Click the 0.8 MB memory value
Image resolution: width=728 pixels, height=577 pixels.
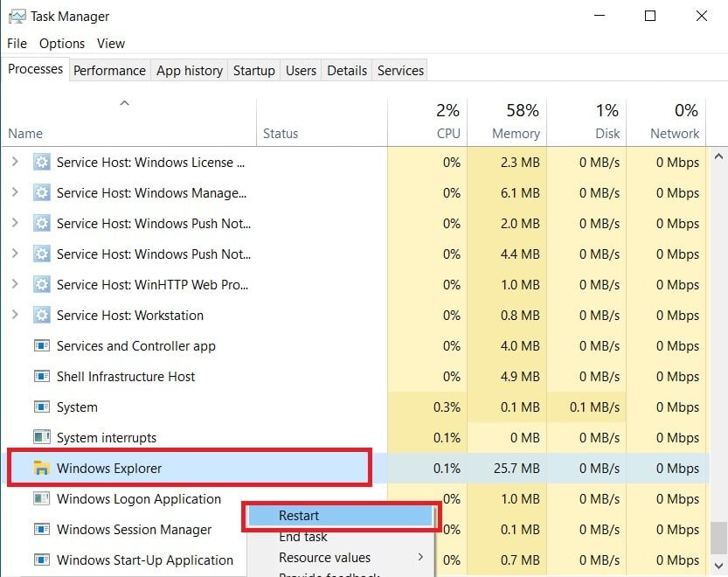[x=520, y=316]
